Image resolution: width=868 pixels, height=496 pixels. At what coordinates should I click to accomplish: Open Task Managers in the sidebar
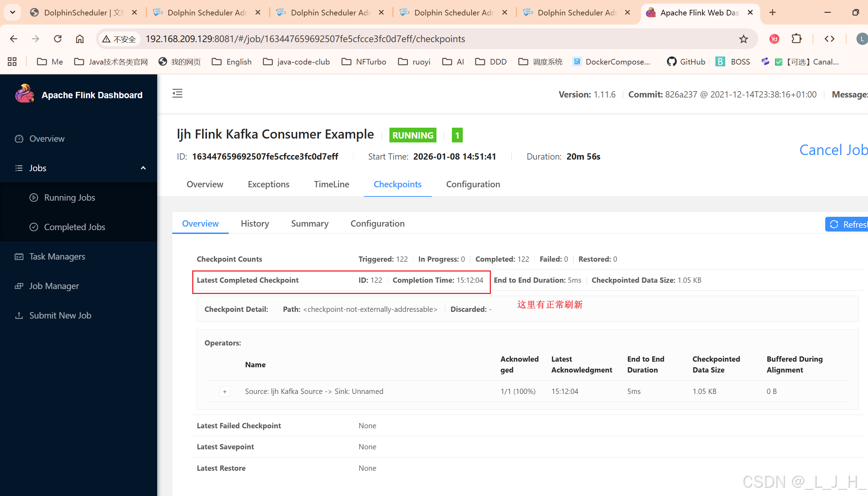click(57, 256)
